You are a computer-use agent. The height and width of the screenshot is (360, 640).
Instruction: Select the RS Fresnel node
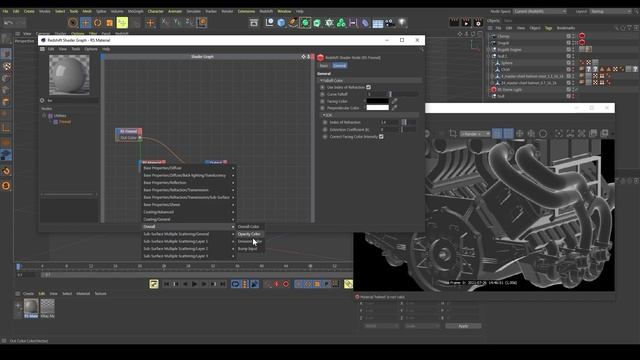point(129,131)
